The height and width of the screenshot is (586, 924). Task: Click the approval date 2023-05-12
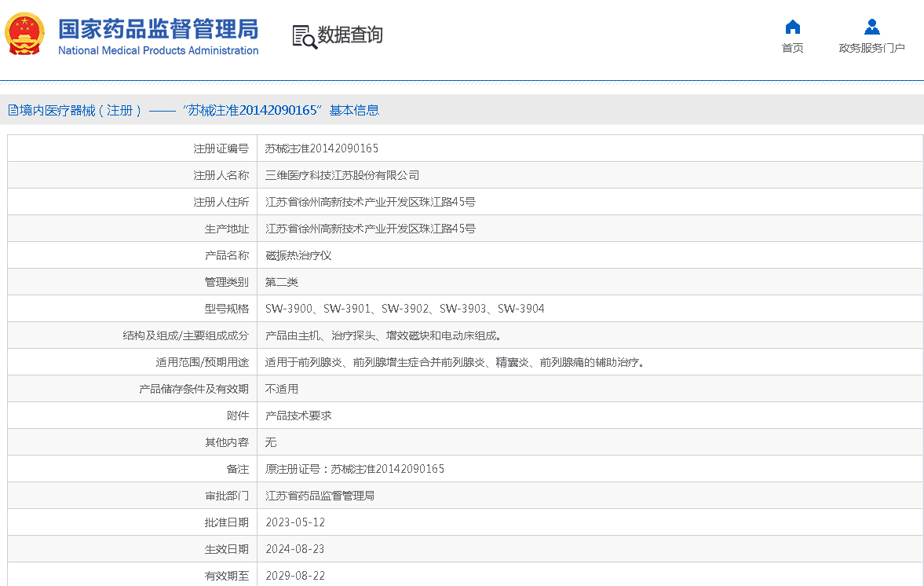(x=295, y=522)
